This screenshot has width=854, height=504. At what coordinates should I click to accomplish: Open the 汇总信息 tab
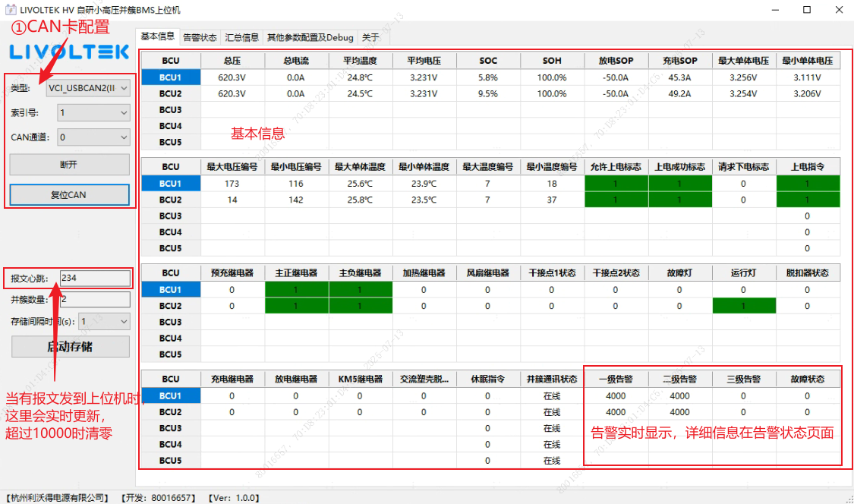point(241,37)
